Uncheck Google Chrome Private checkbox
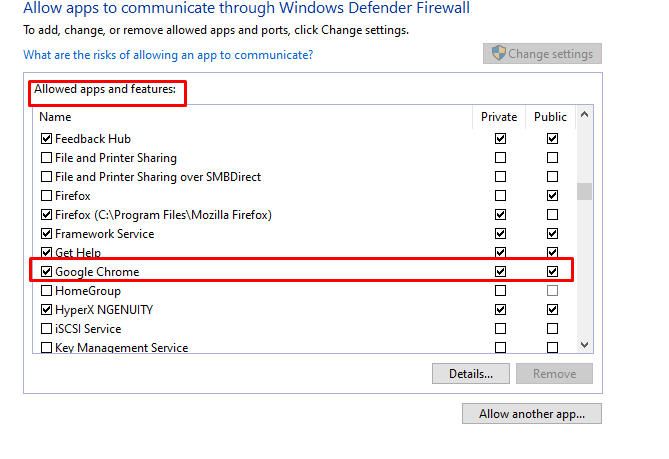Screen dimensions: 669x459 point(500,272)
